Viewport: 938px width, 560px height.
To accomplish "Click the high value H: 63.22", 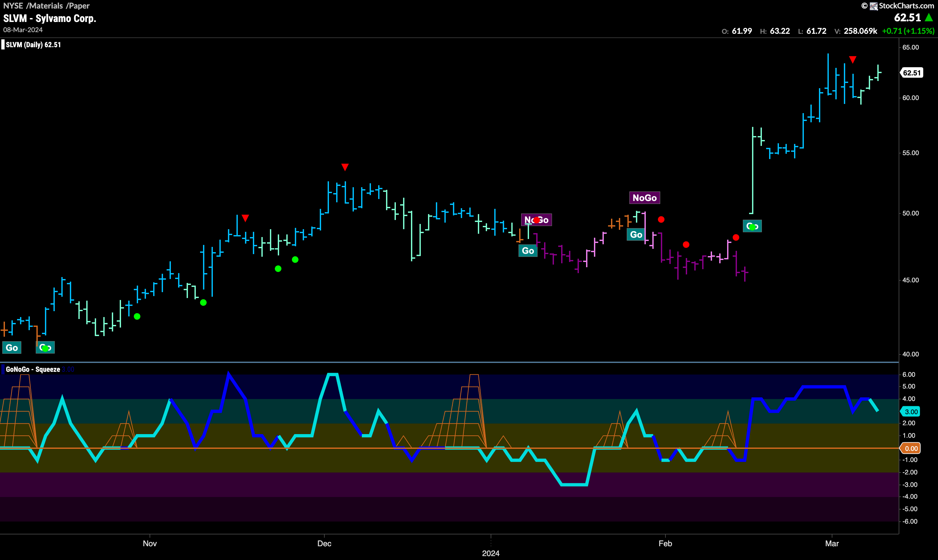I will click(775, 31).
